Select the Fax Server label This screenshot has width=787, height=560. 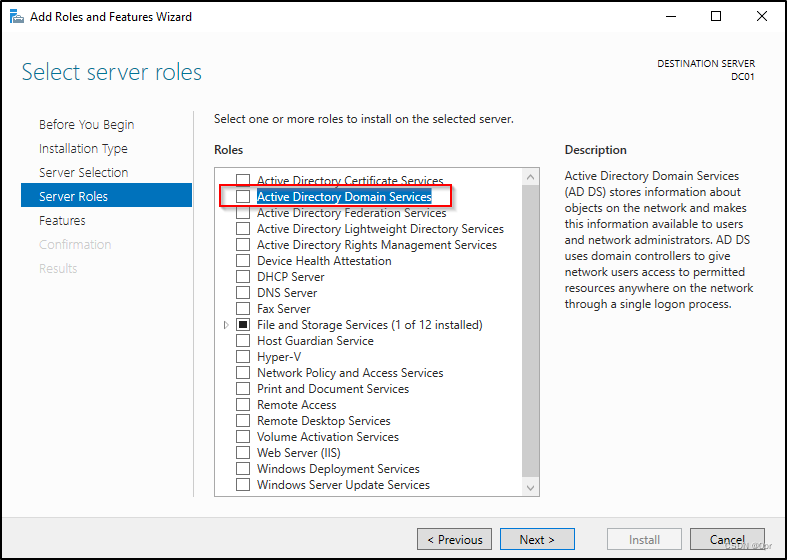coord(284,309)
